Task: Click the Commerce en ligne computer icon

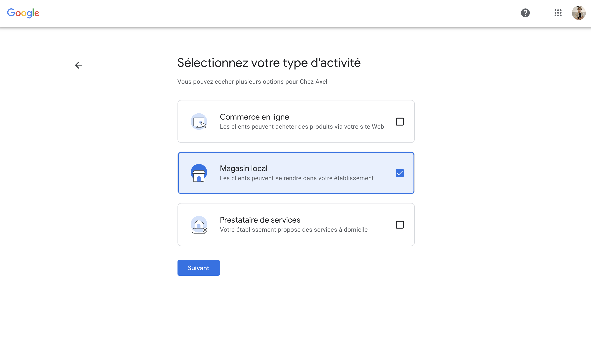Action: pyautogui.click(x=199, y=122)
